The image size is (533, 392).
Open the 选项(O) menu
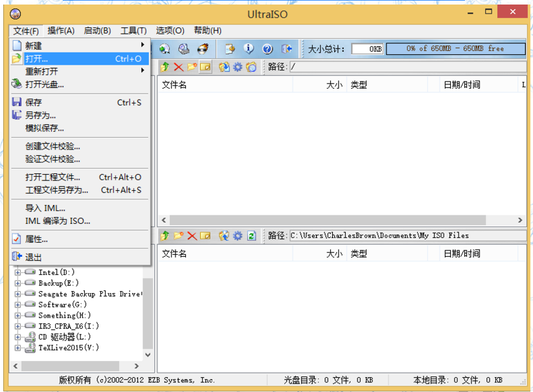(x=170, y=31)
